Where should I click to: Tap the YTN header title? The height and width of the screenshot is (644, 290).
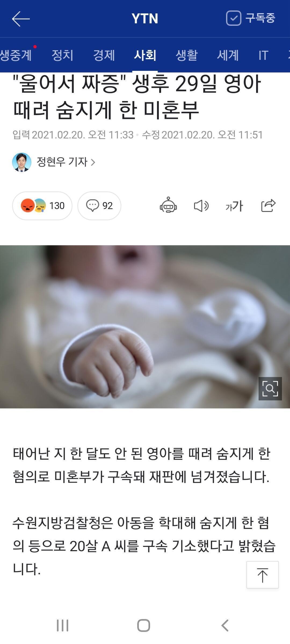click(x=145, y=19)
